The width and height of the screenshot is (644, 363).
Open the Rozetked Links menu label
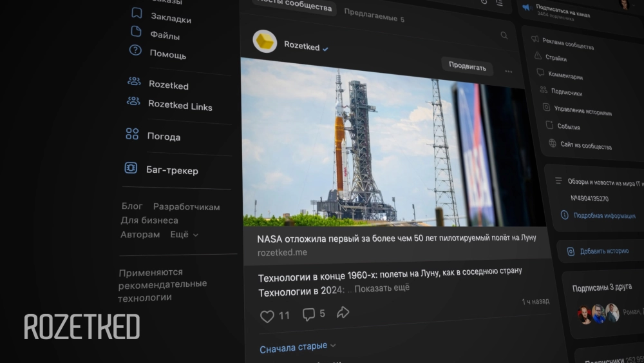pyautogui.click(x=180, y=105)
